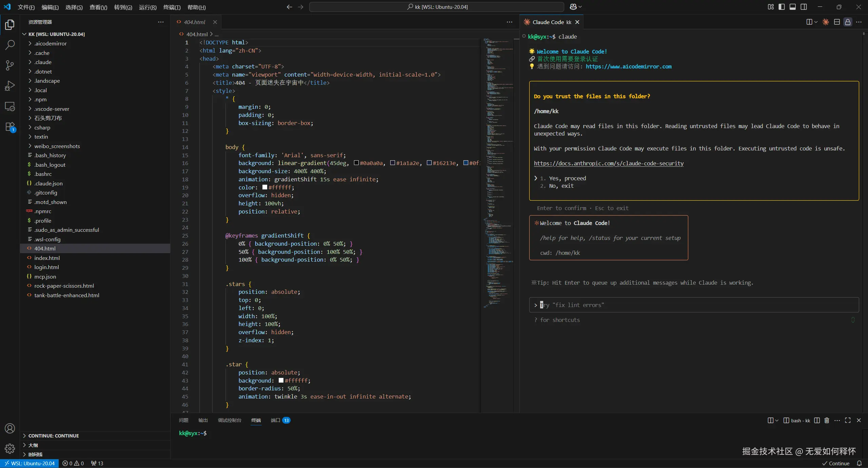Open the Source Control view
The height and width of the screenshot is (468, 868).
[10, 65]
